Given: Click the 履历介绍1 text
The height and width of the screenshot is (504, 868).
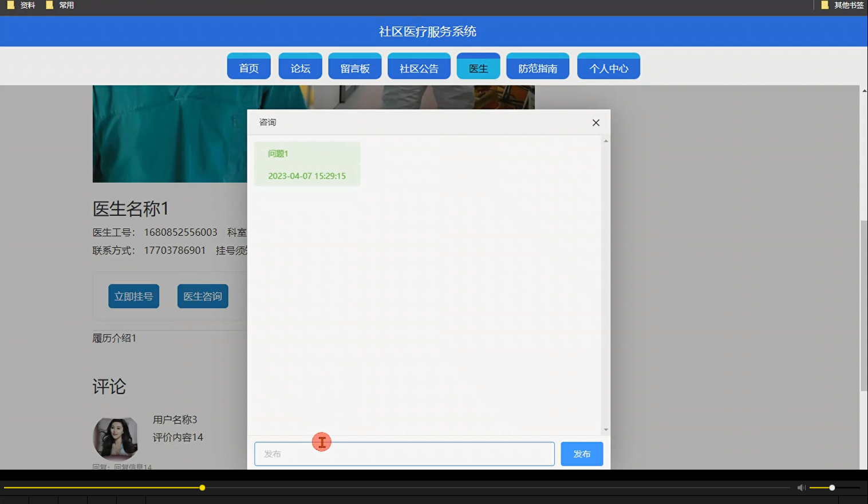Looking at the screenshot, I should pos(115,338).
